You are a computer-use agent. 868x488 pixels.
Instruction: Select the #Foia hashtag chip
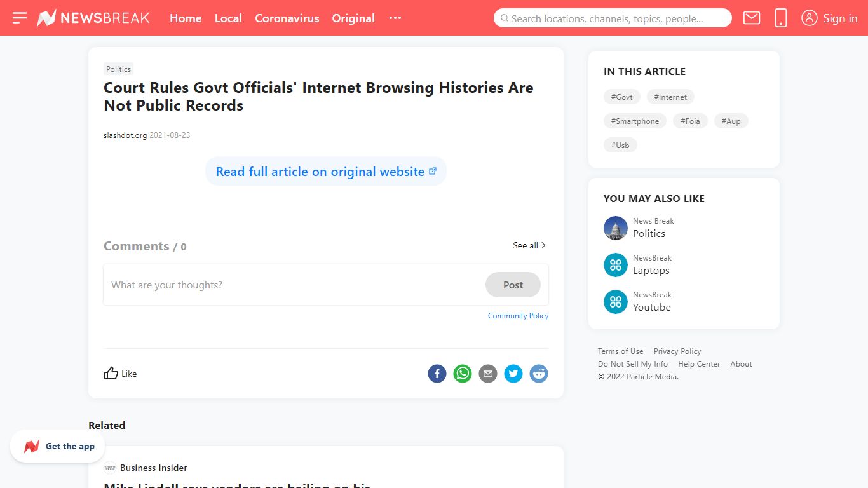(690, 121)
